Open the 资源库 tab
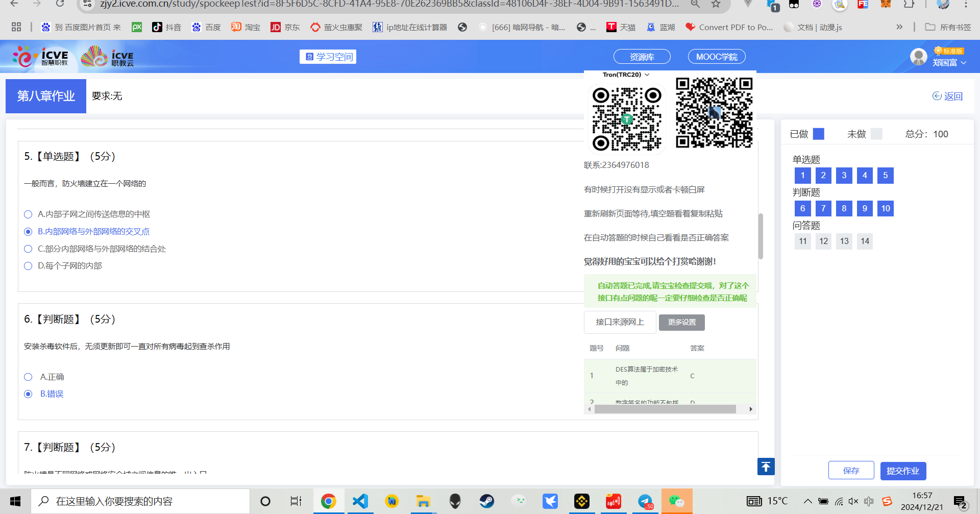 pyautogui.click(x=642, y=57)
